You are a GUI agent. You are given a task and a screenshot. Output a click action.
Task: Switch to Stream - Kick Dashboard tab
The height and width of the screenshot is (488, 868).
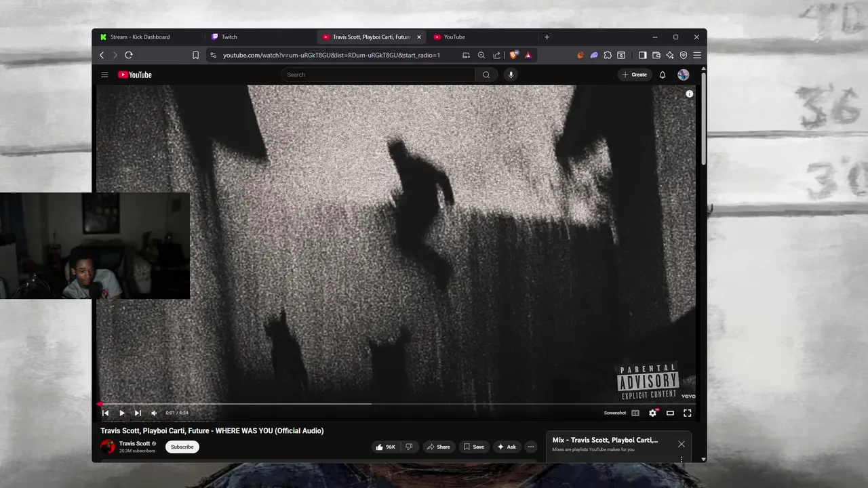pos(148,37)
